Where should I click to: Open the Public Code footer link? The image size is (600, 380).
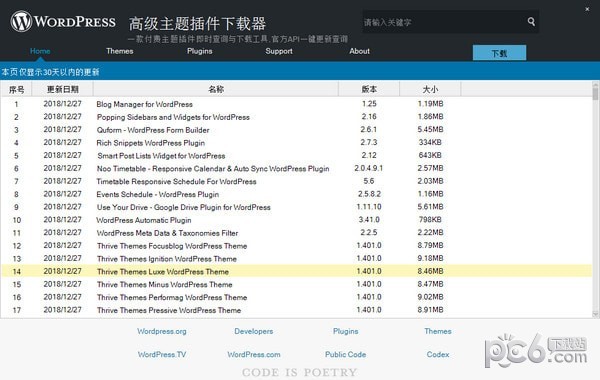(346, 355)
